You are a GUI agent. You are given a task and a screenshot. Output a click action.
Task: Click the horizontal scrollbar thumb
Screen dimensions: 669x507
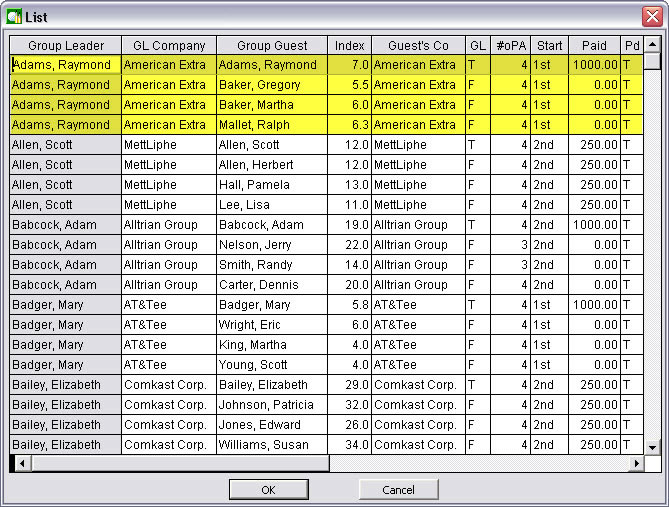pos(180,463)
